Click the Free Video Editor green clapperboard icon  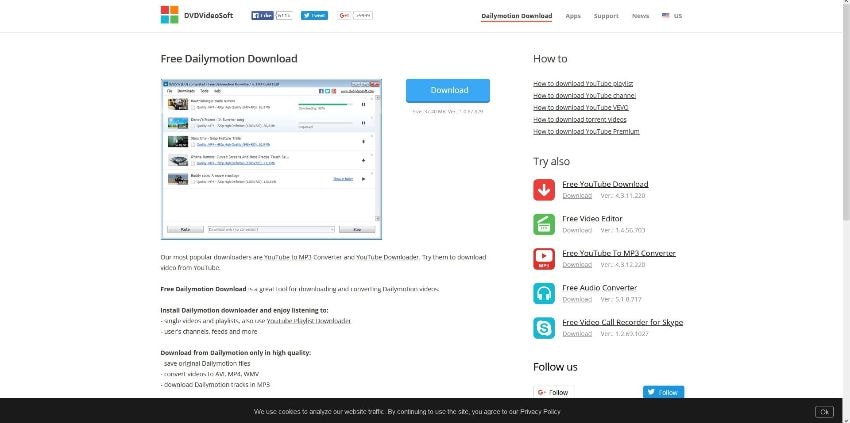pyautogui.click(x=544, y=225)
